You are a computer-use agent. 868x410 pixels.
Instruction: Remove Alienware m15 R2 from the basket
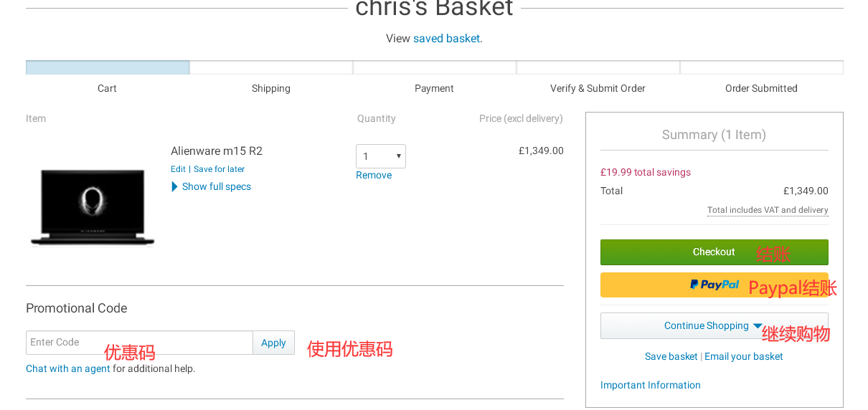click(374, 176)
